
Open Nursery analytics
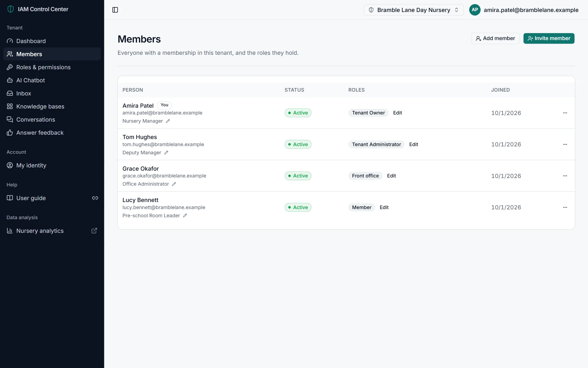tap(52, 231)
